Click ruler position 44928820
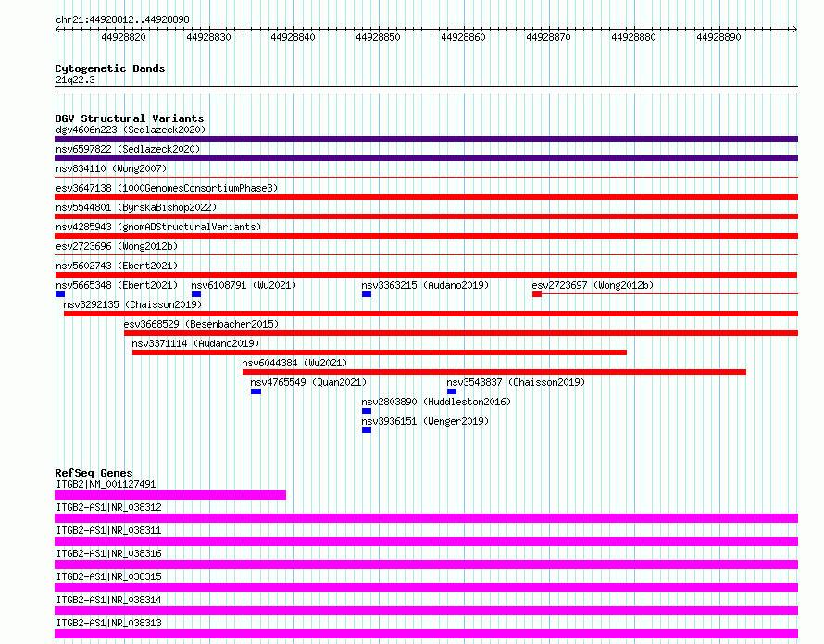The image size is (824, 644). pyautogui.click(x=123, y=37)
